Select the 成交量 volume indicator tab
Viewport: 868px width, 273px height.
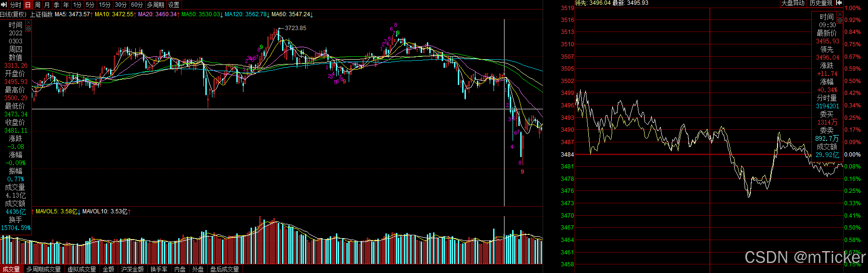[x=11, y=269]
